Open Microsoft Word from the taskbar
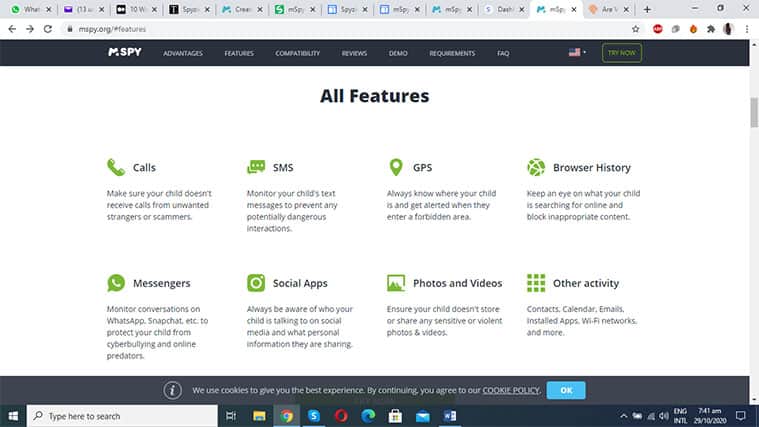The image size is (759, 427). click(449, 415)
